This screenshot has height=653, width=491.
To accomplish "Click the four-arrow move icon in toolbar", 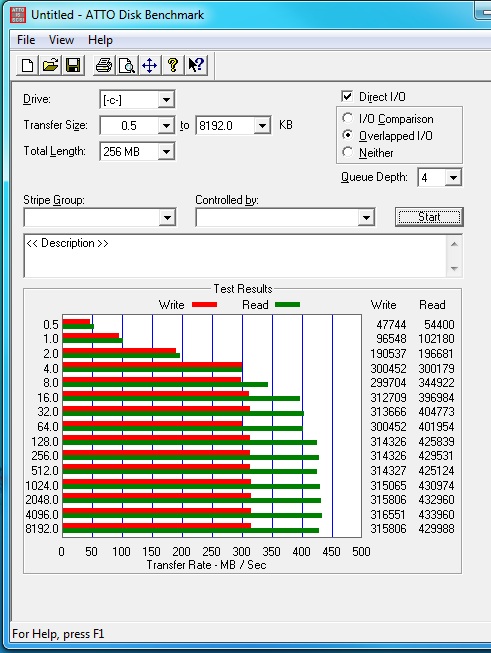I will pyautogui.click(x=150, y=65).
